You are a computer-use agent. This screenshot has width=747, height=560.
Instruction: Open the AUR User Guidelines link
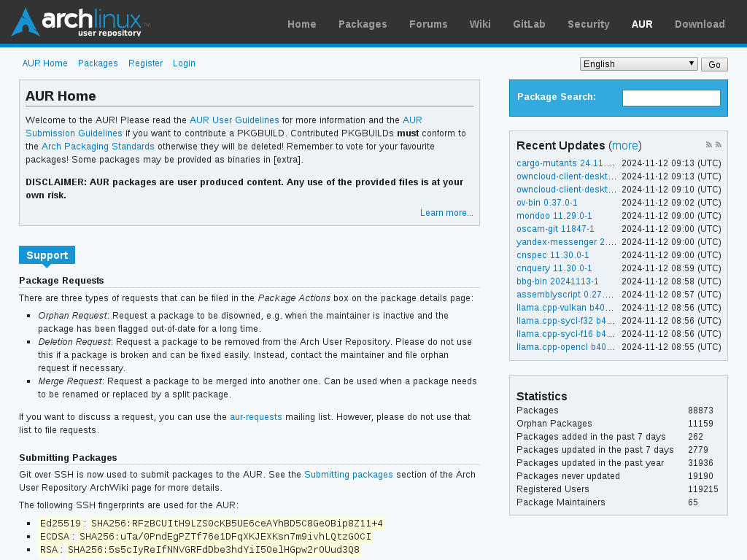pos(234,120)
